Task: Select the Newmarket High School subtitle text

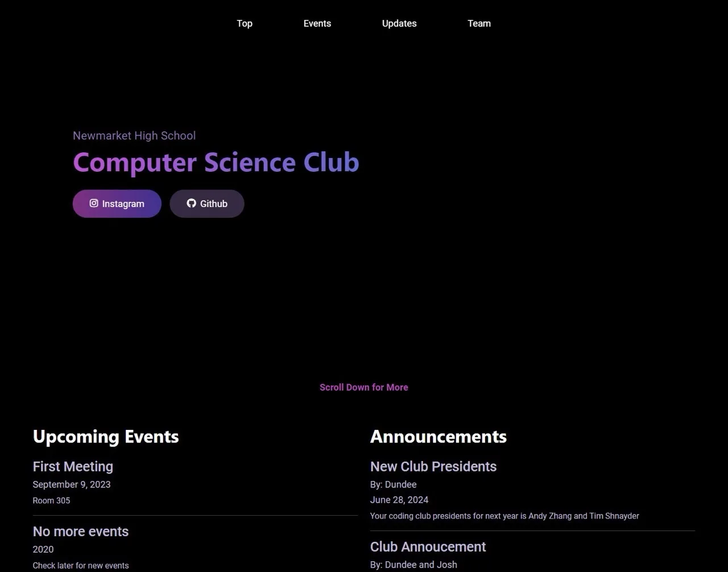Action: click(x=134, y=135)
